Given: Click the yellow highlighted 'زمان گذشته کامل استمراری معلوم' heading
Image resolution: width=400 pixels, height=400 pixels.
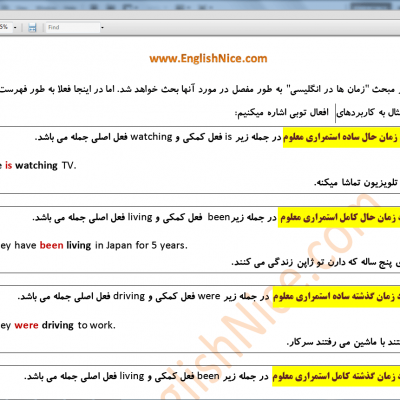Looking at the screenshot, I should (336, 376).
